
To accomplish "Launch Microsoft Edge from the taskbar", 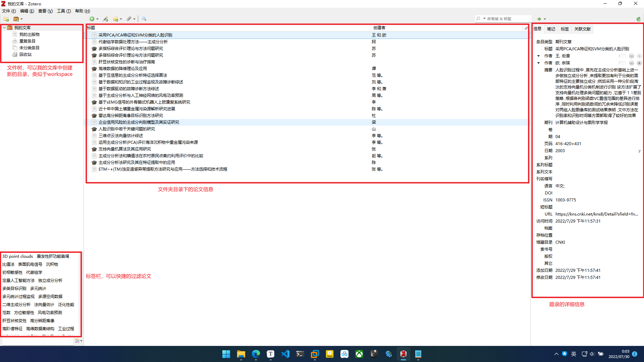I will [256, 354].
